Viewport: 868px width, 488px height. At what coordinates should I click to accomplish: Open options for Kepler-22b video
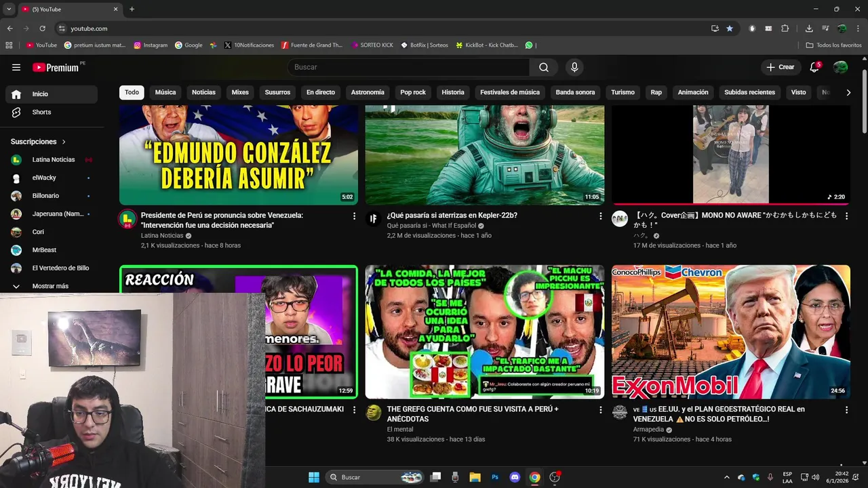(600, 216)
